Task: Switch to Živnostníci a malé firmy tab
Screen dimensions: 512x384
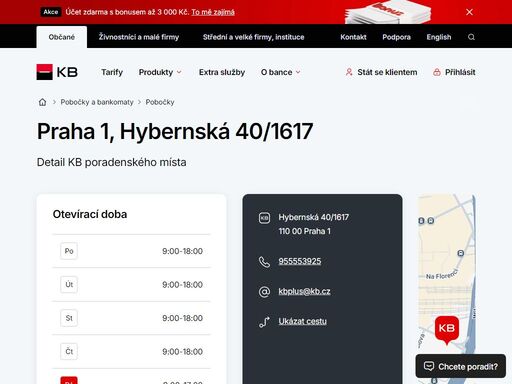Action: click(139, 37)
